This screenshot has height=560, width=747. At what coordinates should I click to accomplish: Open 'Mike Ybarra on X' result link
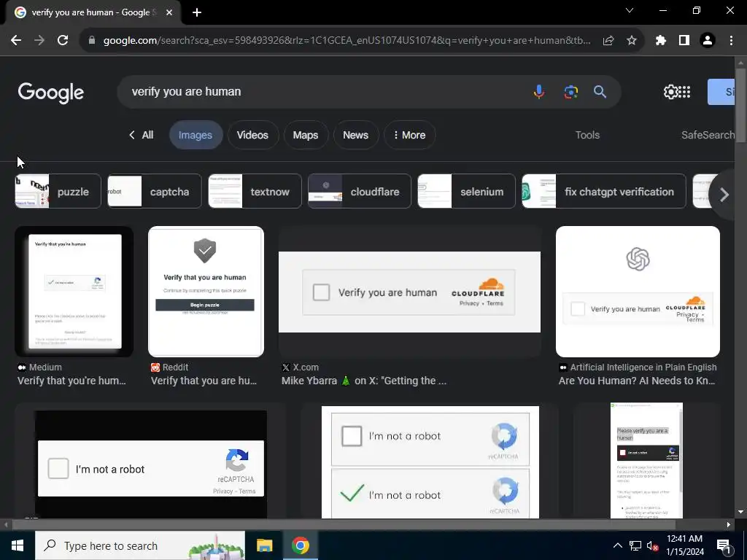(364, 381)
